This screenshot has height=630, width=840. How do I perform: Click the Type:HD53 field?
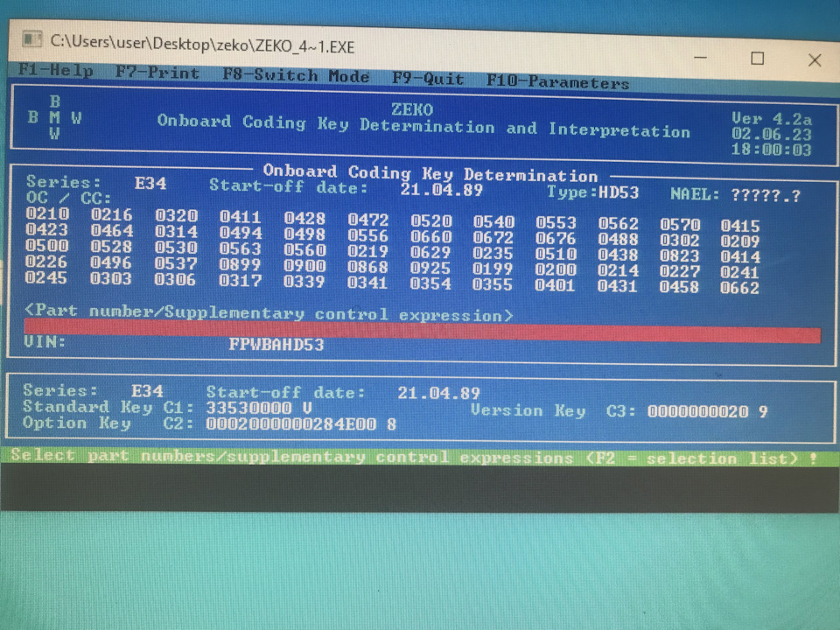pyautogui.click(x=592, y=192)
